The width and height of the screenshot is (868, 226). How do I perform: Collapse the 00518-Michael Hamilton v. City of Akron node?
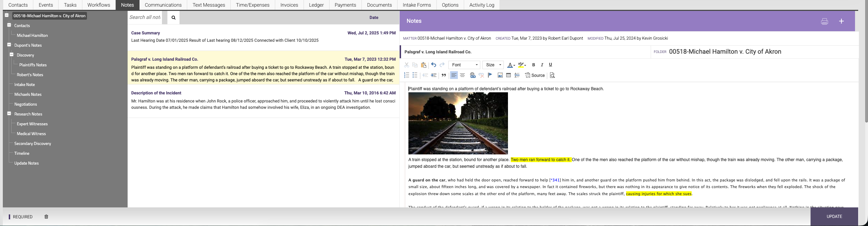[x=7, y=15]
